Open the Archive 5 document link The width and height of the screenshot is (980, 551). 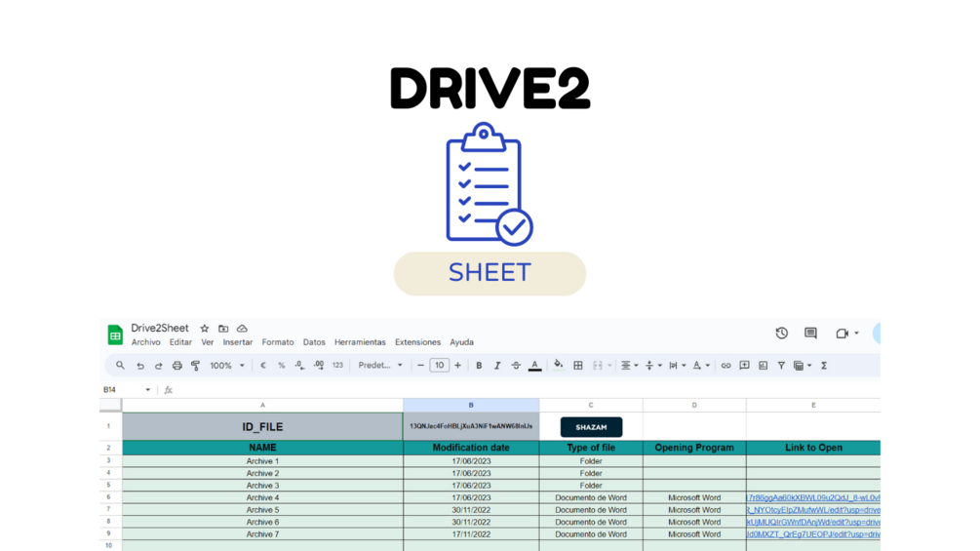coord(813,510)
